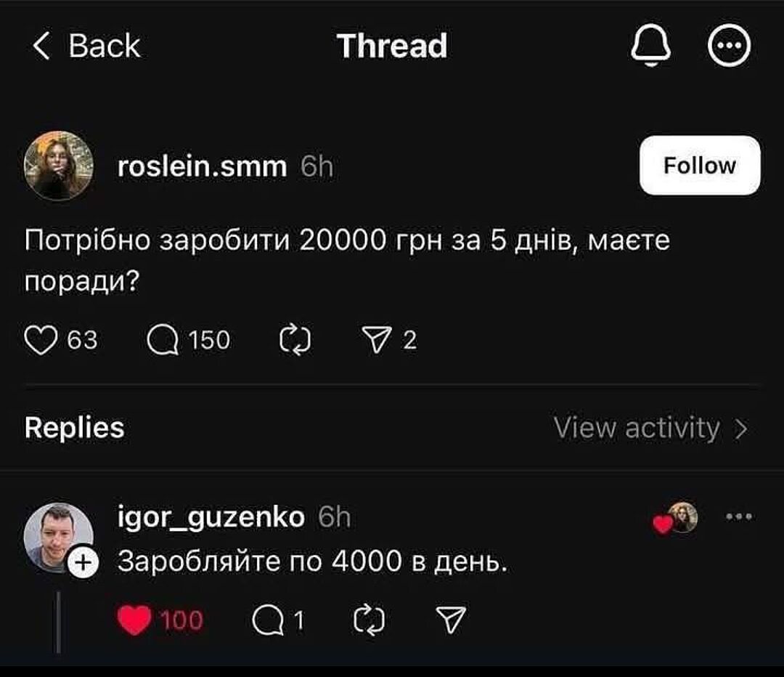The width and height of the screenshot is (784, 677).
Task: Open the more options circle menu
Action: (729, 48)
